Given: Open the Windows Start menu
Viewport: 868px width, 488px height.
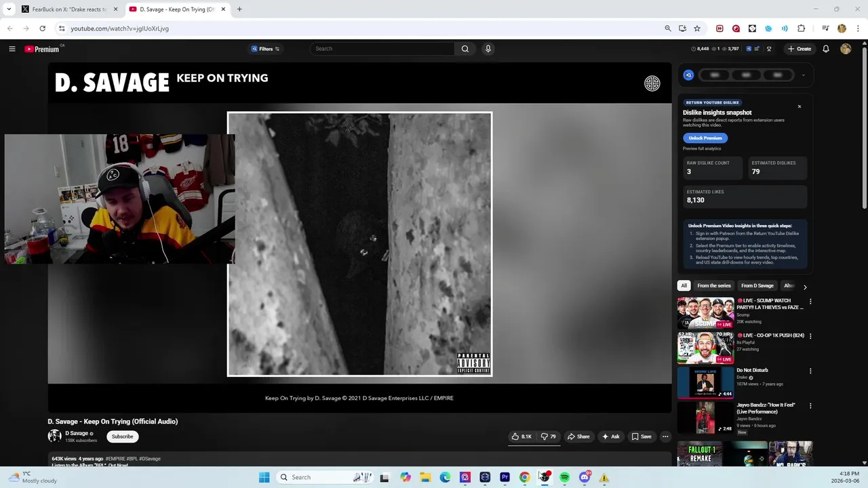Looking at the screenshot, I should (x=264, y=477).
